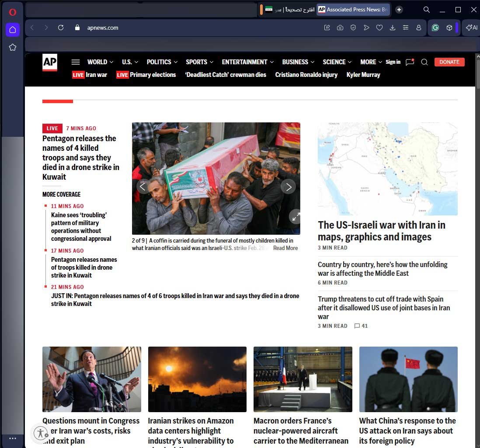This screenshot has width=480, height=448.
Task: Open the accessibility widget icon
Action: (x=41, y=433)
